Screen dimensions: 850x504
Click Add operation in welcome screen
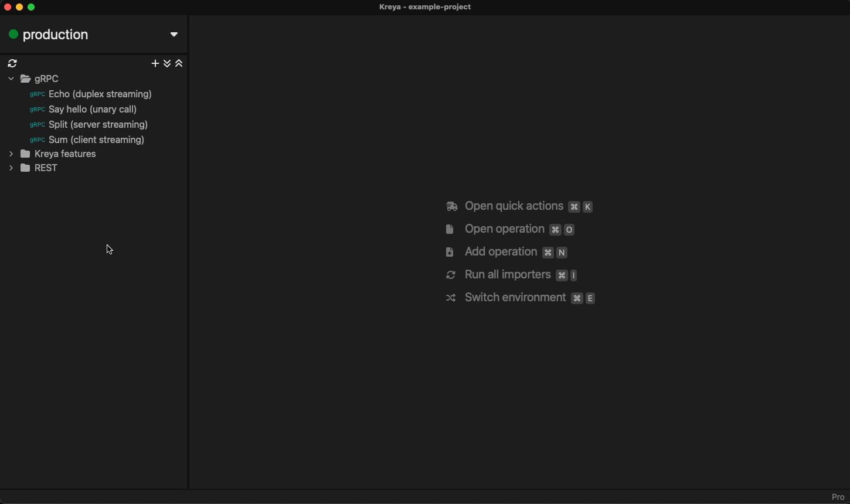[501, 252]
